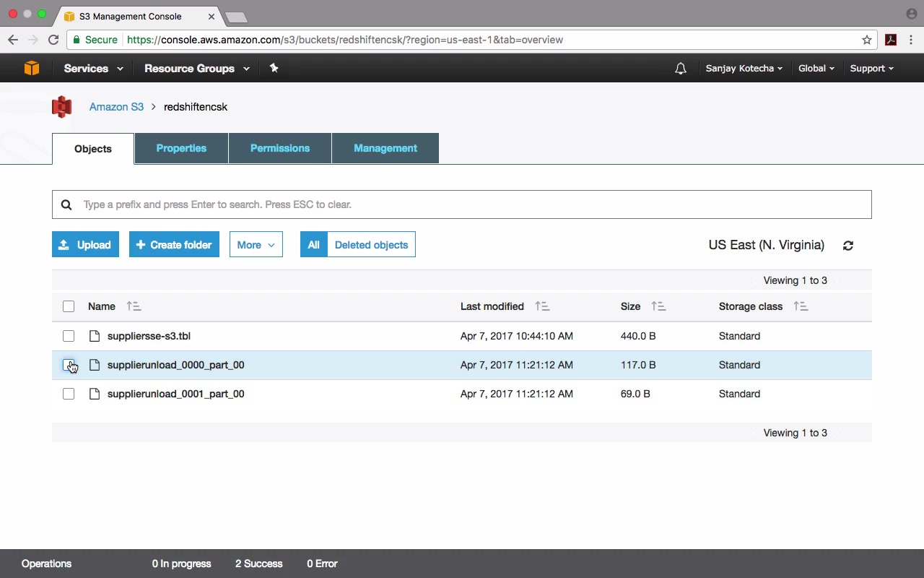Click the Storage class column header text
The height and width of the screenshot is (578, 924).
751,306
